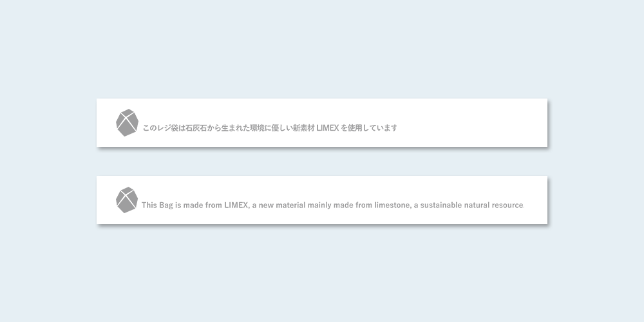Click the Japanese phrase 環境に優しい

tap(272, 128)
